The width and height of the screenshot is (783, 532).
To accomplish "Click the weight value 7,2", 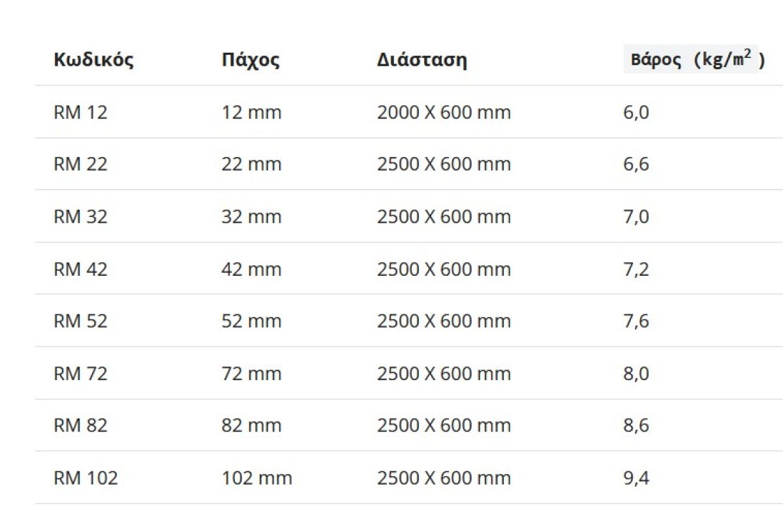I will click(636, 269).
